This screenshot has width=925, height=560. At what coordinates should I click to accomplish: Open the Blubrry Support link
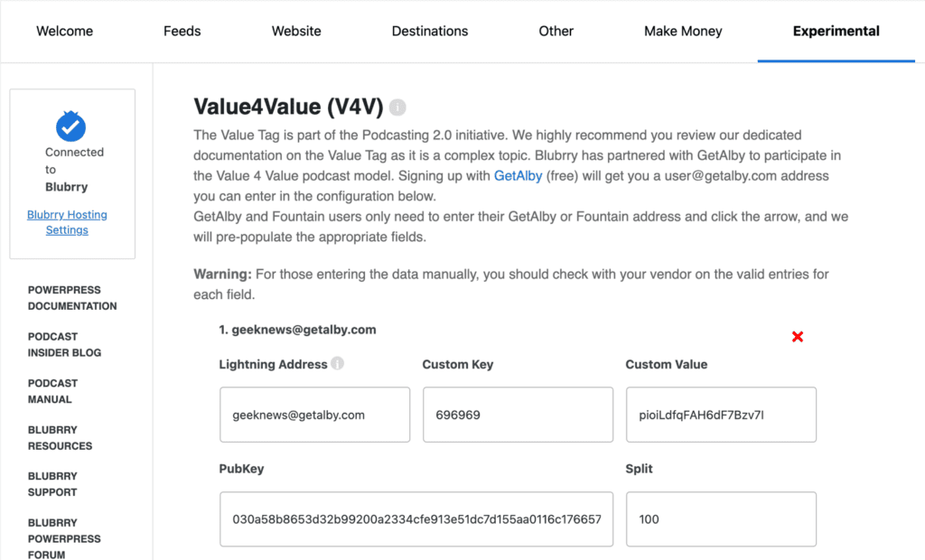point(52,484)
